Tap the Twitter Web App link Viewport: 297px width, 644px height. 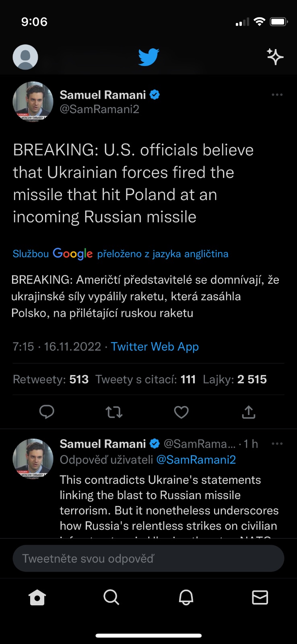pyautogui.click(x=155, y=347)
